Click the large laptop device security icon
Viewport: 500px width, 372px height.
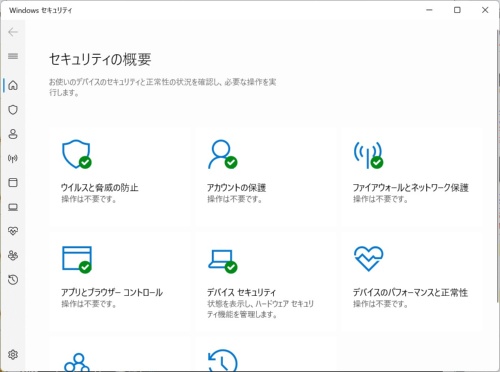click(222, 261)
